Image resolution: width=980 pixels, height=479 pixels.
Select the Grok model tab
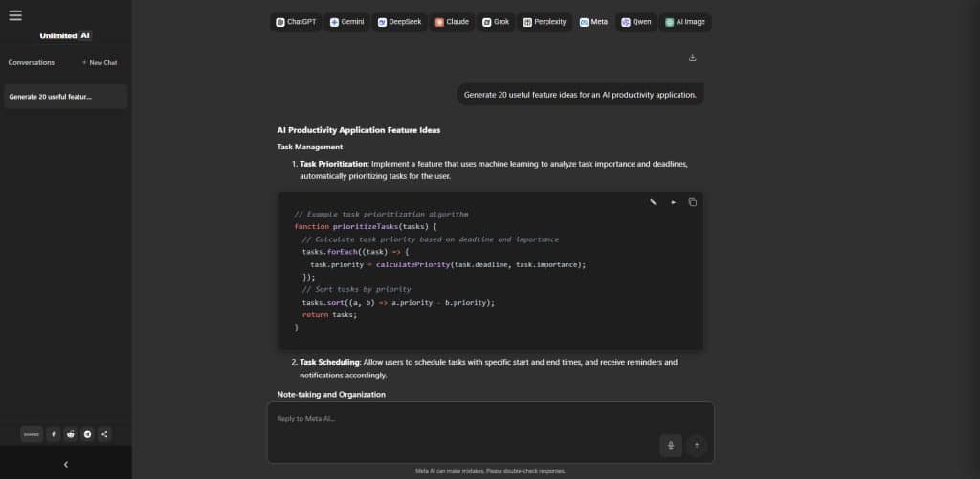pyautogui.click(x=497, y=22)
